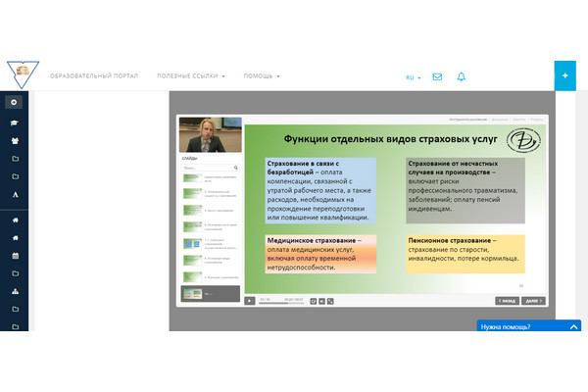Open the RU language dropdown
Image resolution: width=588 pixels, height=392 pixels.
click(x=413, y=76)
